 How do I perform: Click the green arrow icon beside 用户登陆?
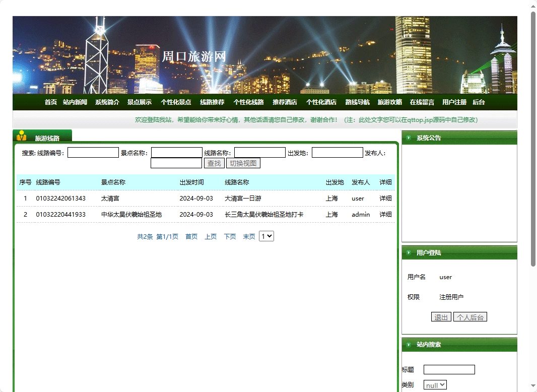click(409, 252)
